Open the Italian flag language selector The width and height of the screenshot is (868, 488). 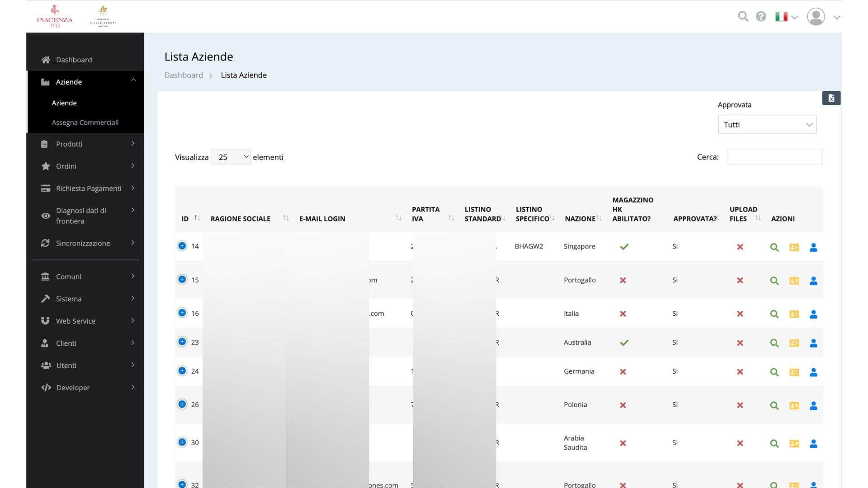click(x=786, y=17)
